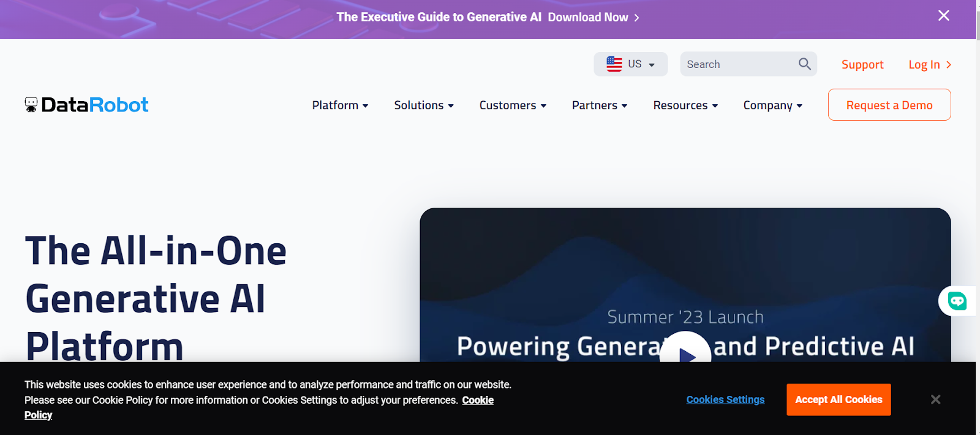Expand the Resources menu
Image resolution: width=980 pixels, height=435 pixels.
[685, 105]
